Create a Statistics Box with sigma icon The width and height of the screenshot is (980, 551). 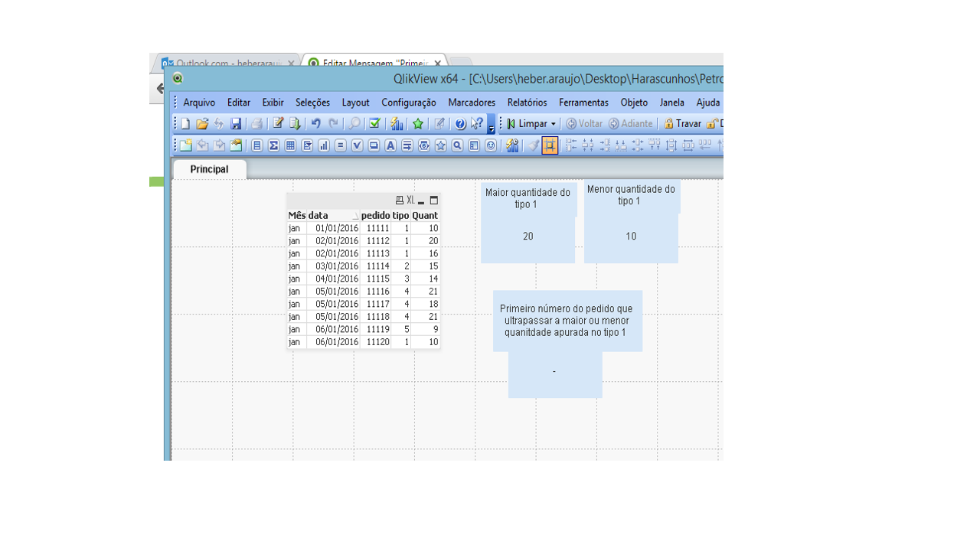[274, 145]
